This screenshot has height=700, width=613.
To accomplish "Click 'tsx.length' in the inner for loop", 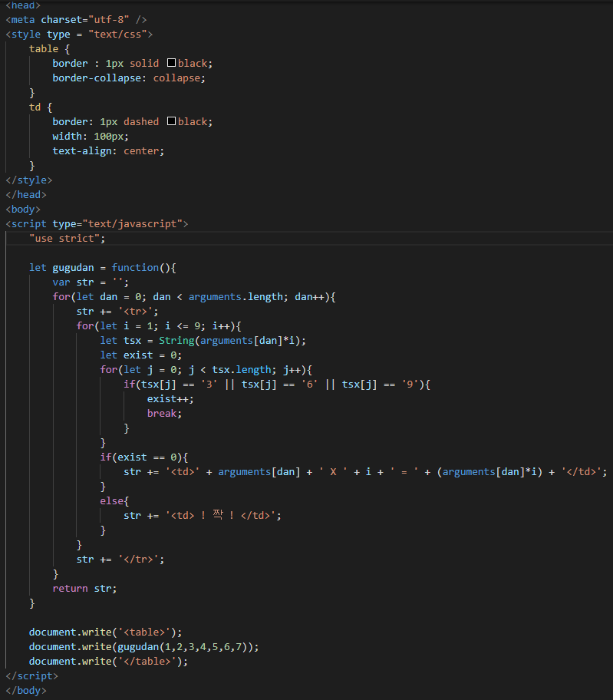I will click(242, 370).
